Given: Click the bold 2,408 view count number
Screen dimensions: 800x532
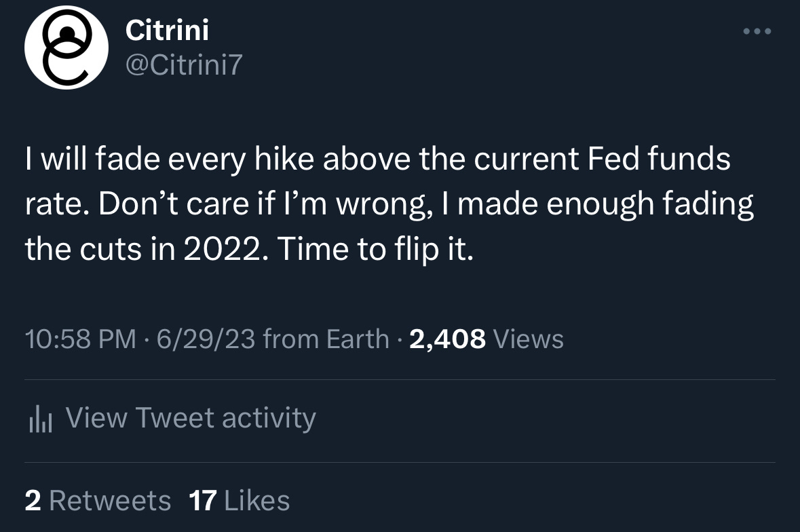Looking at the screenshot, I should coord(446,339).
